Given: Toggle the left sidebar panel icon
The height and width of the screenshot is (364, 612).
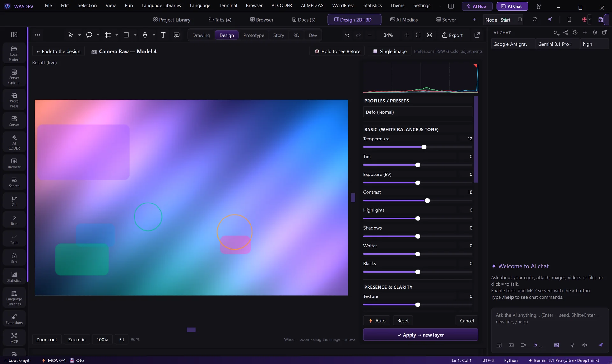Looking at the screenshot, I should pos(14,34).
